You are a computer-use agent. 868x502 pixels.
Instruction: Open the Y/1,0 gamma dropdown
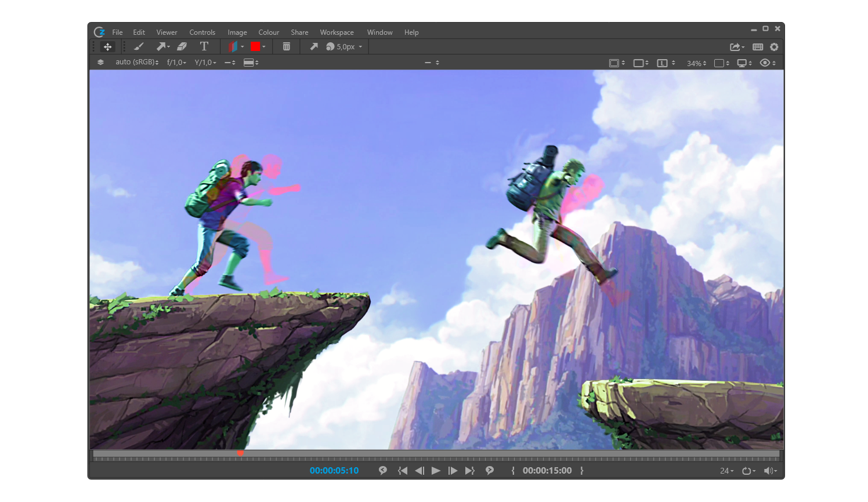click(205, 62)
